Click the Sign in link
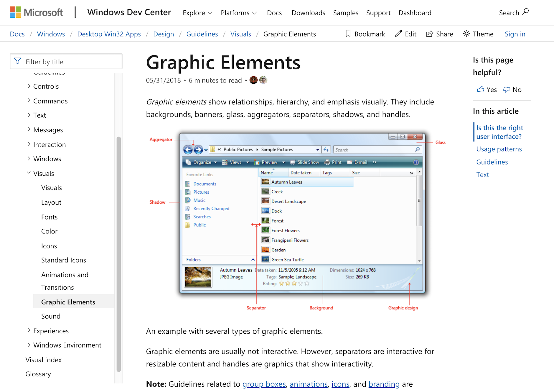The width and height of the screenshot is (554, 392). tap(515, 34)
